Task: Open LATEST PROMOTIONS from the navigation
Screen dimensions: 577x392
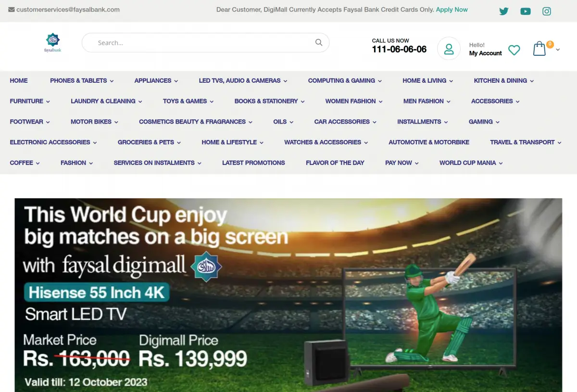Action: coord(253,163)
